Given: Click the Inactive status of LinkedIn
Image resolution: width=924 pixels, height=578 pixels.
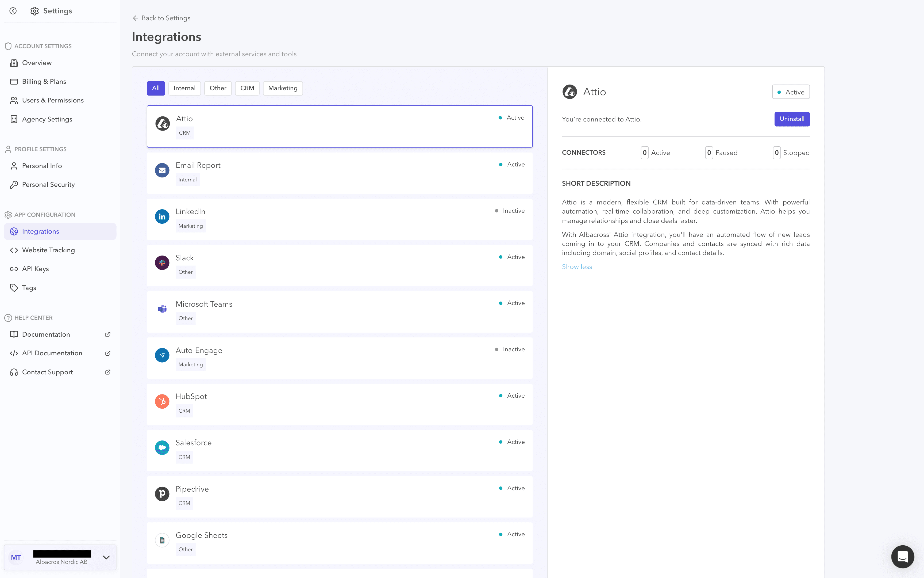Looking at the screenshot, I should [510, 211].
